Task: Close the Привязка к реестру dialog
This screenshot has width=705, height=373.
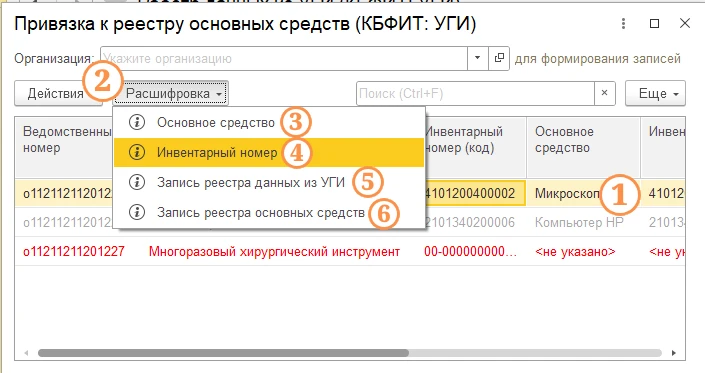Action: 685,23
